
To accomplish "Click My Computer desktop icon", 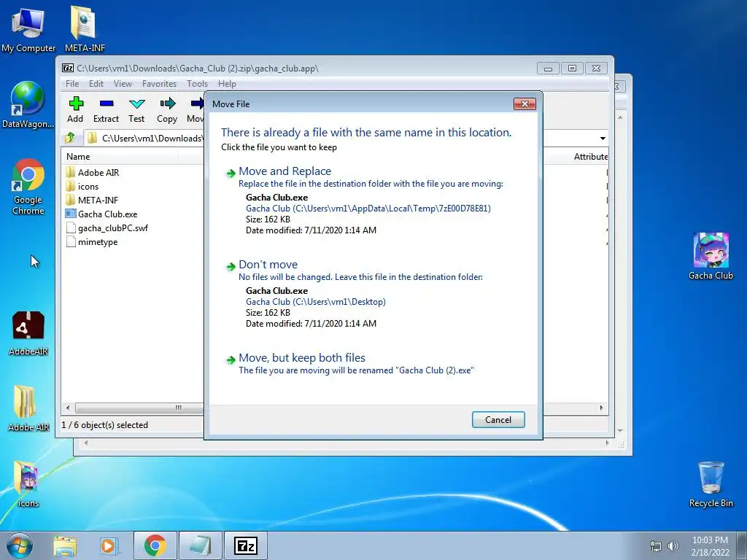I will click(28, 30).
